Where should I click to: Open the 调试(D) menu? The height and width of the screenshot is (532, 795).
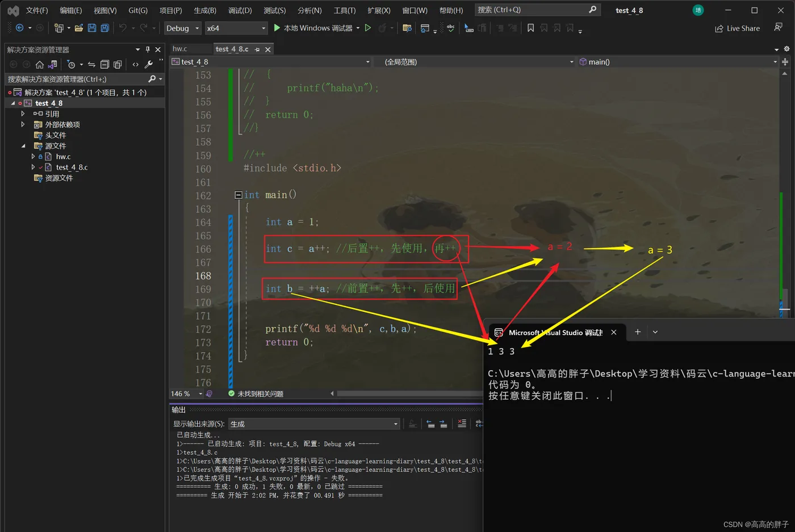click(x=240, y=10)
